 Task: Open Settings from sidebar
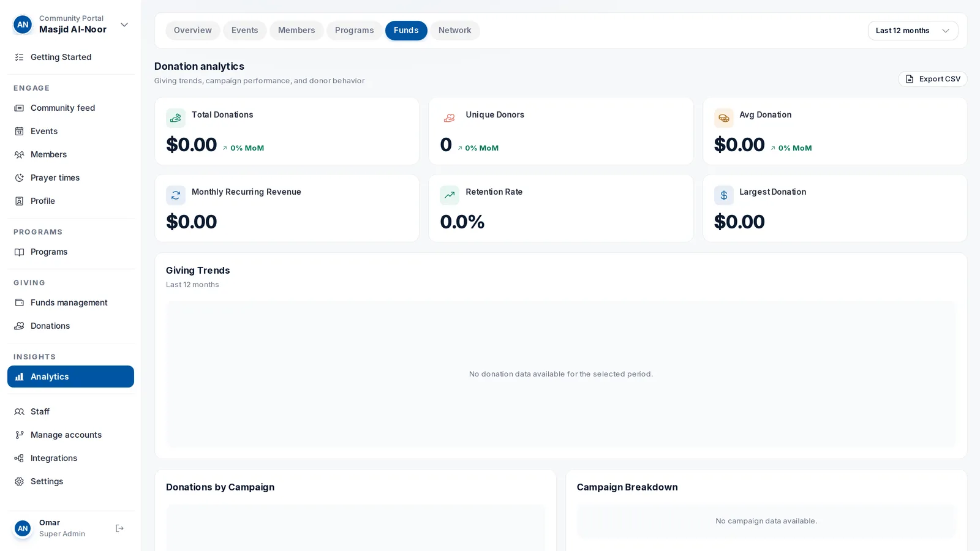[70, 481]
